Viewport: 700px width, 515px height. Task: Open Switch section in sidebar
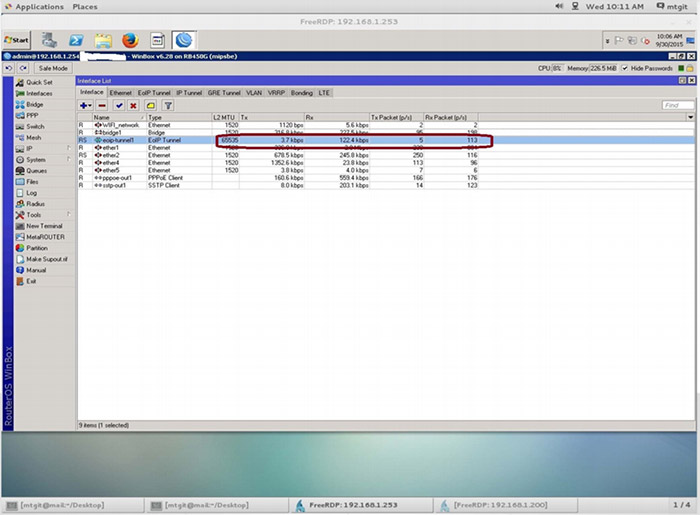[35, 126]
